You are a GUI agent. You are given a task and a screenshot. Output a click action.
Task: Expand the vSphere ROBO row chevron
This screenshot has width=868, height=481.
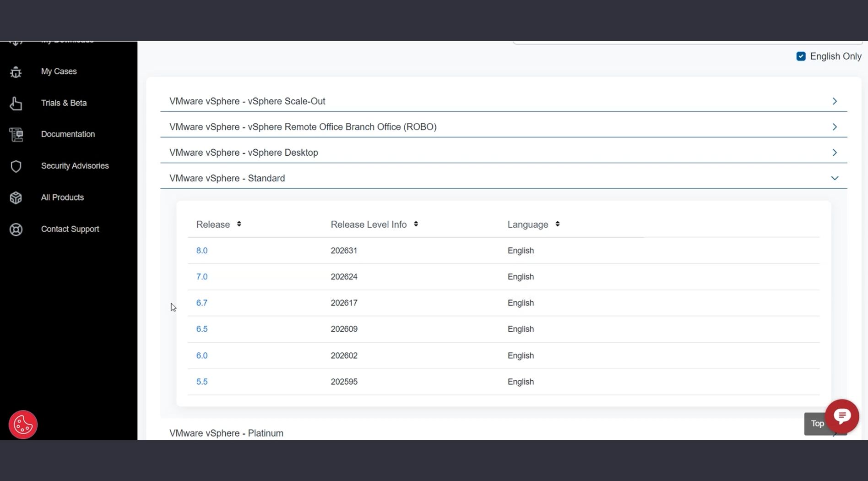(835, 127)
